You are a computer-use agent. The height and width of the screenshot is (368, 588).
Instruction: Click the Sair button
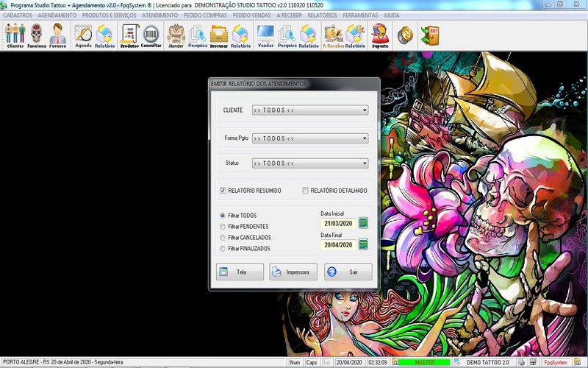pyautogui.click(x=348, y=272)
